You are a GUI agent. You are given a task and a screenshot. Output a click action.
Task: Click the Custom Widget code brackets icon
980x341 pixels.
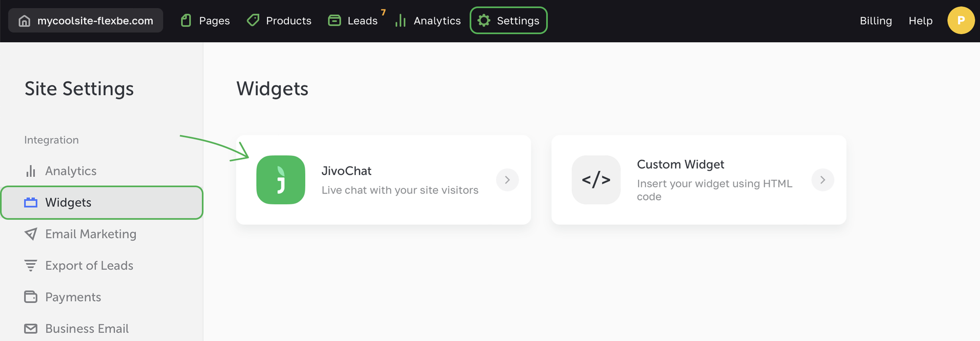click(x=596, y=180)
